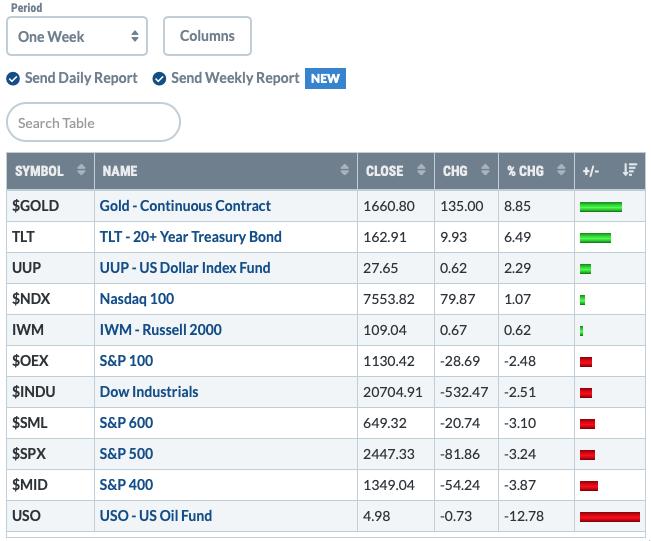651x541 pixels.
Task: Click percent change value -12.78
Action: tap(524, 517)
